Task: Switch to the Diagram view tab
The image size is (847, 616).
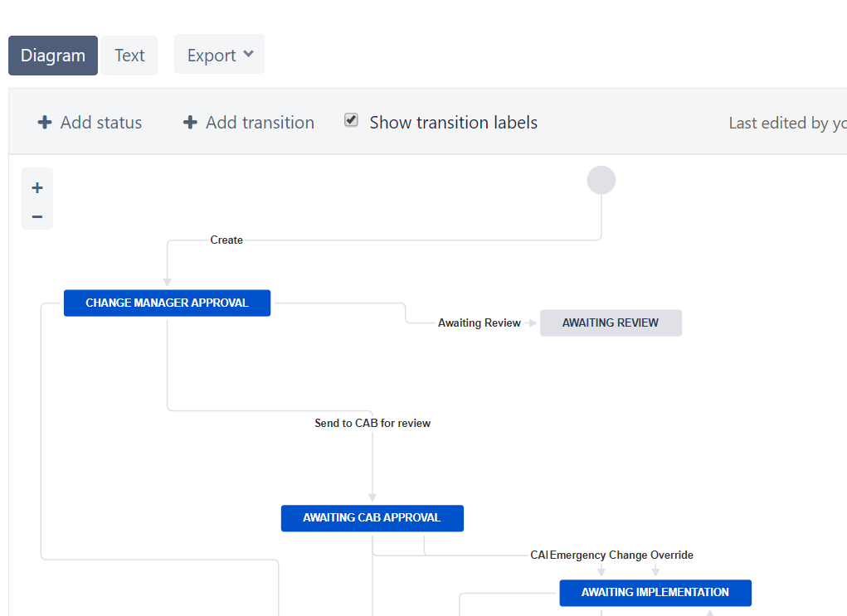Action: (x=53, y=56)
